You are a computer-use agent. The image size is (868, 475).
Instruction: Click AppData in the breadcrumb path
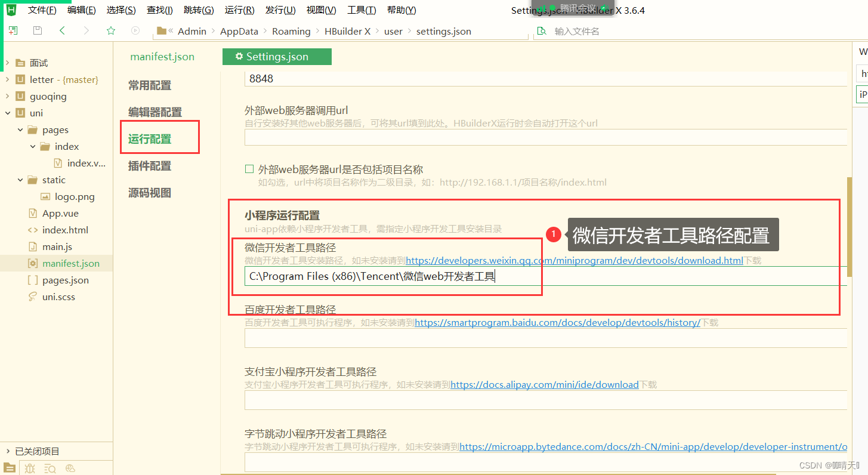click(x=239, y=31)
